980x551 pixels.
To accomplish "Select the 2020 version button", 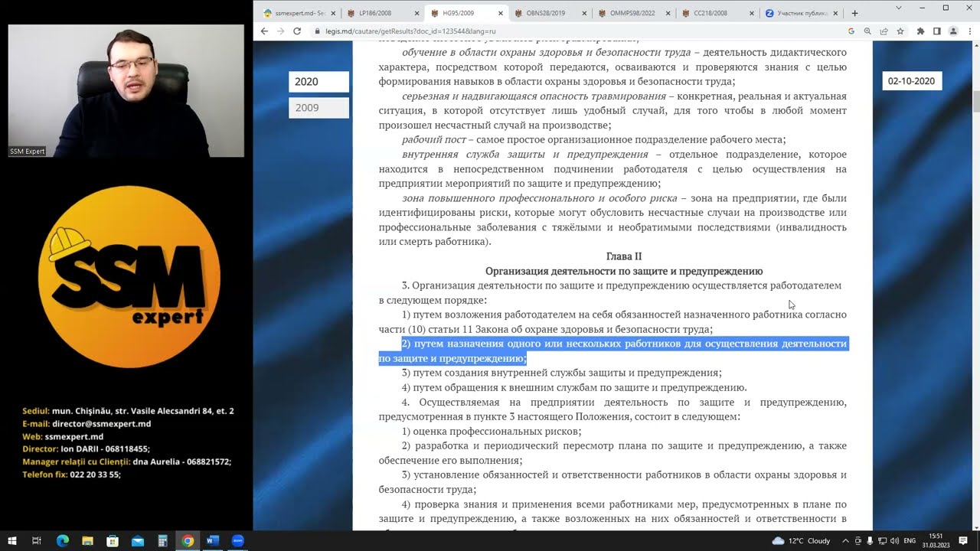I will click(318, 82).
